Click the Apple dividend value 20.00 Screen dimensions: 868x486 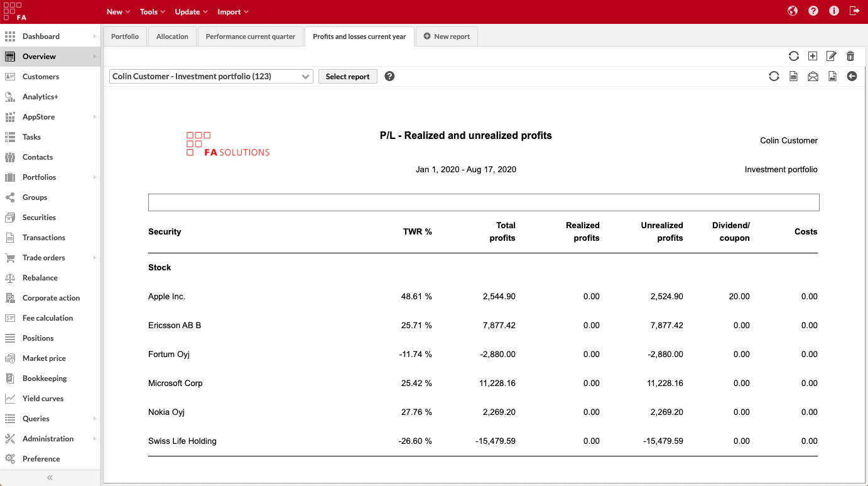click(739, 296)
